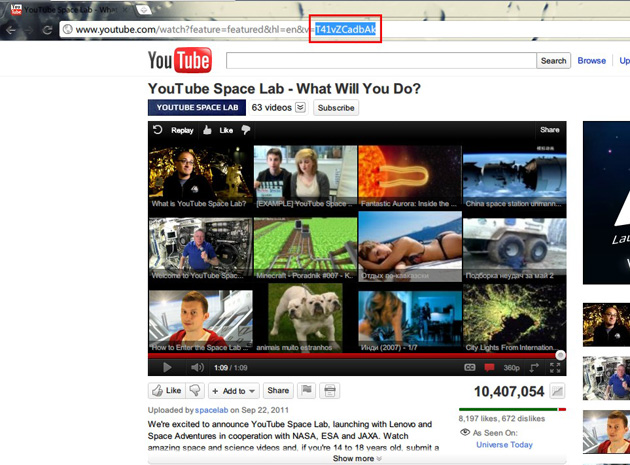Click the thumbs-up Like icon in the player's top bar
Image resolution: width=630 pixels, height=465 pixels.
tap(207, 130)
